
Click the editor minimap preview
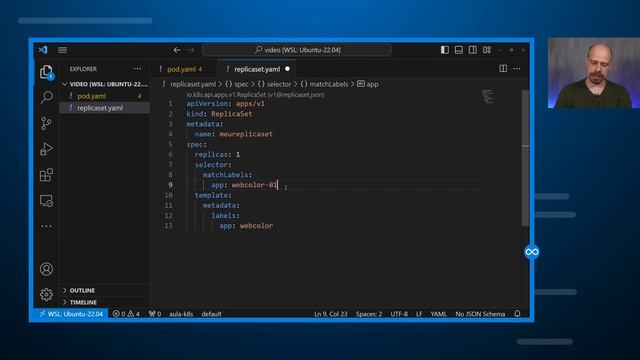pyautogui.click(x=487, y=97)
